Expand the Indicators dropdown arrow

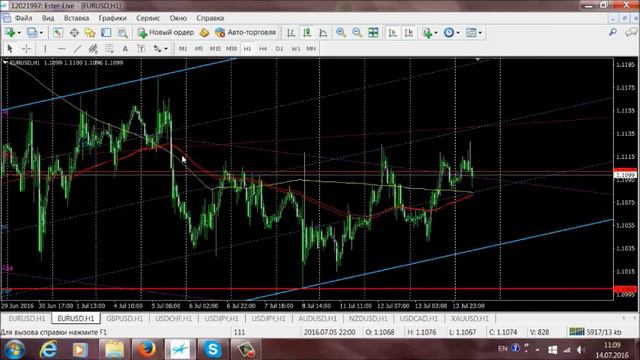[436, 33]
